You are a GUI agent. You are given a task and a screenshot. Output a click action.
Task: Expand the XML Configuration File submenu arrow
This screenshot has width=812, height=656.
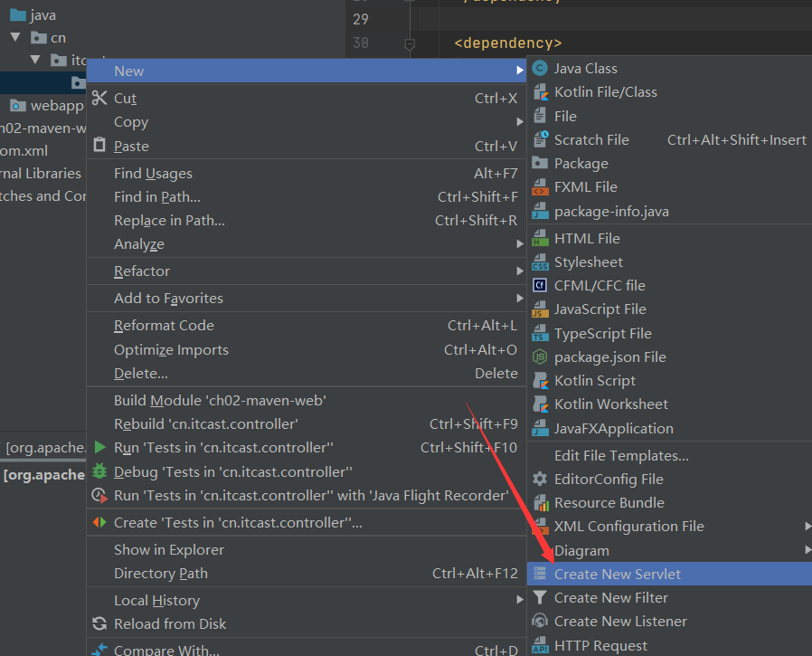(807, 526)
